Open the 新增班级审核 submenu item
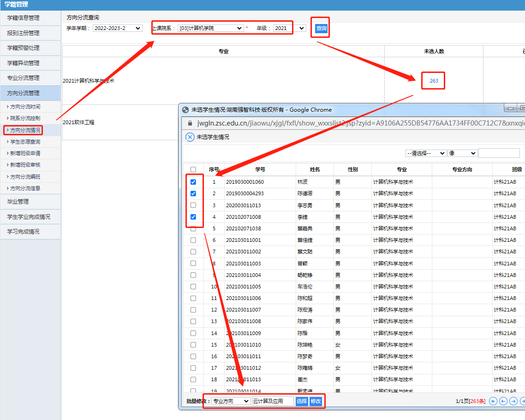 pos(25,165)
